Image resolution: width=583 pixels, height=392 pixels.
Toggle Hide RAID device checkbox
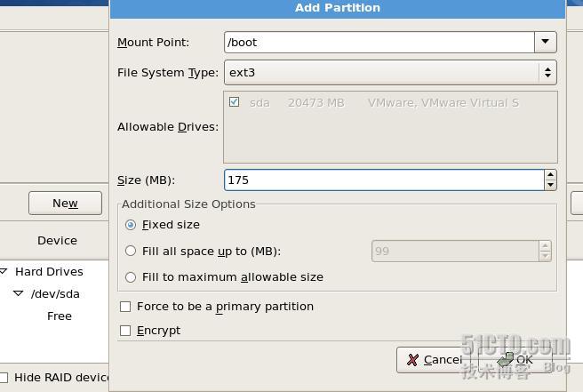[4, 377]
